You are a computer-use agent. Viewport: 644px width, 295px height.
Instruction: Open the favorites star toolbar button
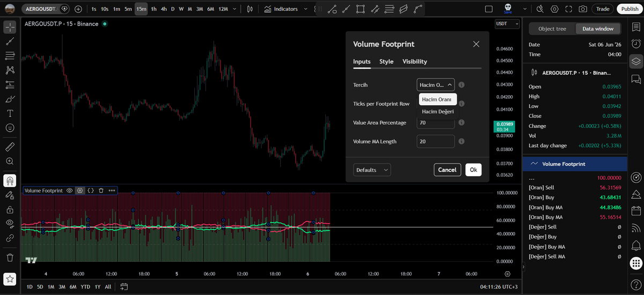point(10,279)
